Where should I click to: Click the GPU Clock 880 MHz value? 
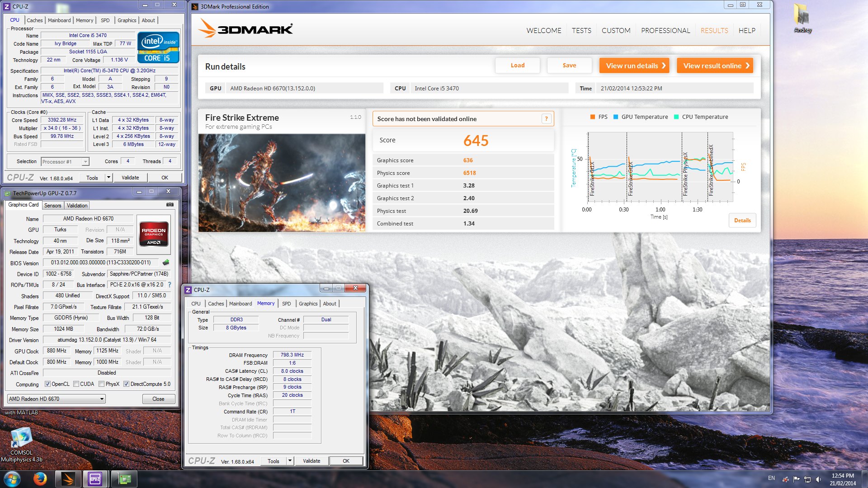coord(57,351)
